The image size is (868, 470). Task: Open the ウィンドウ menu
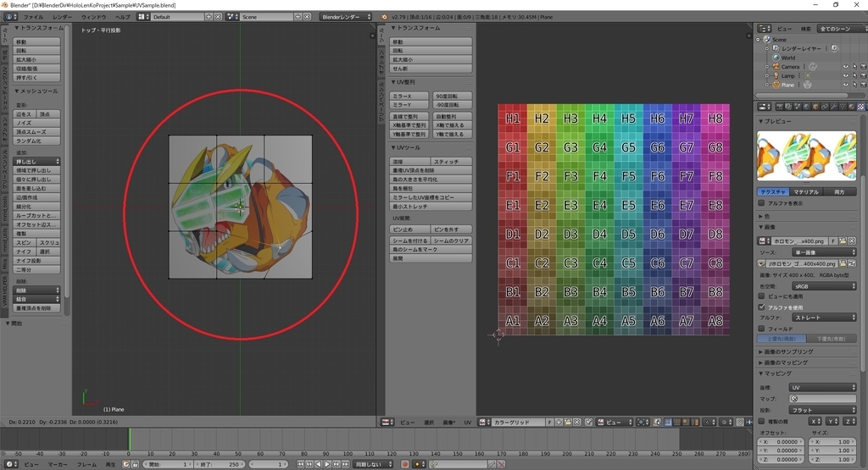click(x=93, y=17)
